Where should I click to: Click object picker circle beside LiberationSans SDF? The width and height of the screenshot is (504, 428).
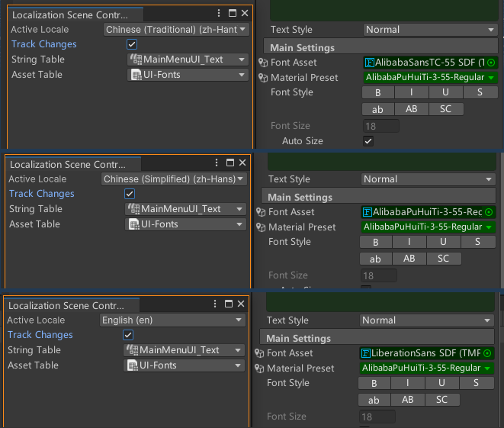pos(487,353)
